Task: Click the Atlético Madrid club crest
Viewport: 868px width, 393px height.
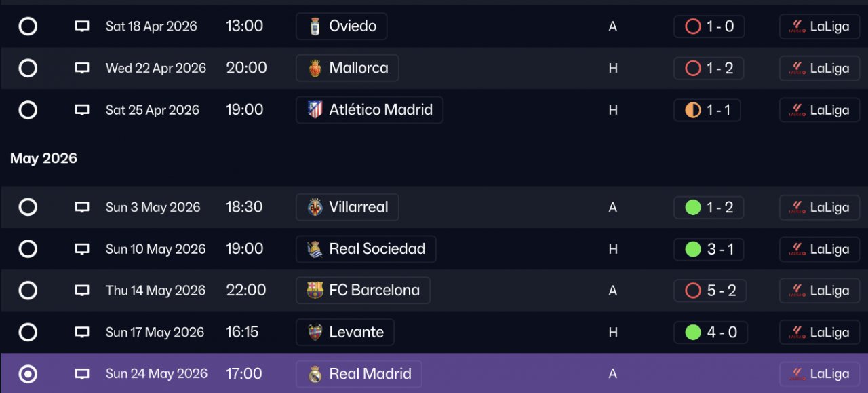Action: [x=315, y=110]
